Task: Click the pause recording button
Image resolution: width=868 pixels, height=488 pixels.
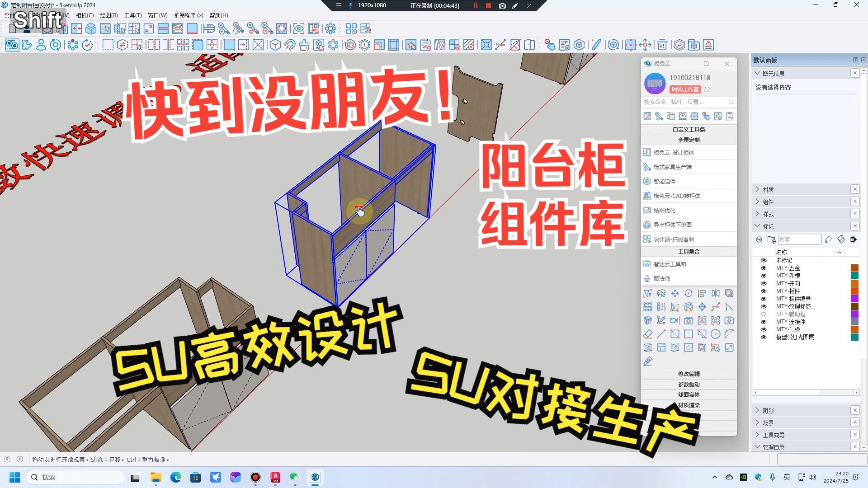Action: [475, 6]
